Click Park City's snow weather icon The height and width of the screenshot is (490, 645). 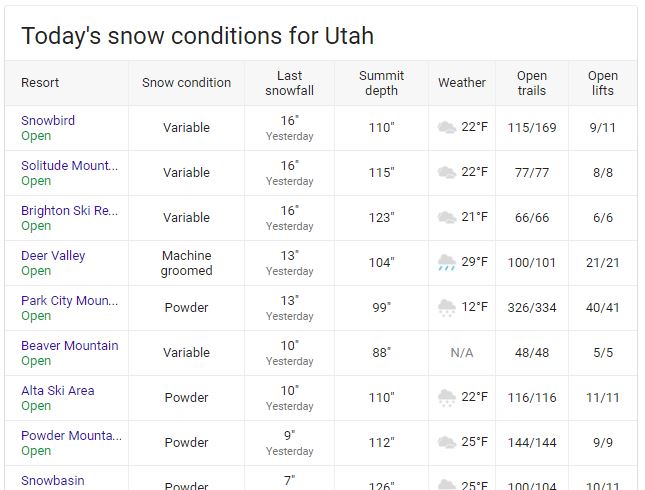[447, 307]
